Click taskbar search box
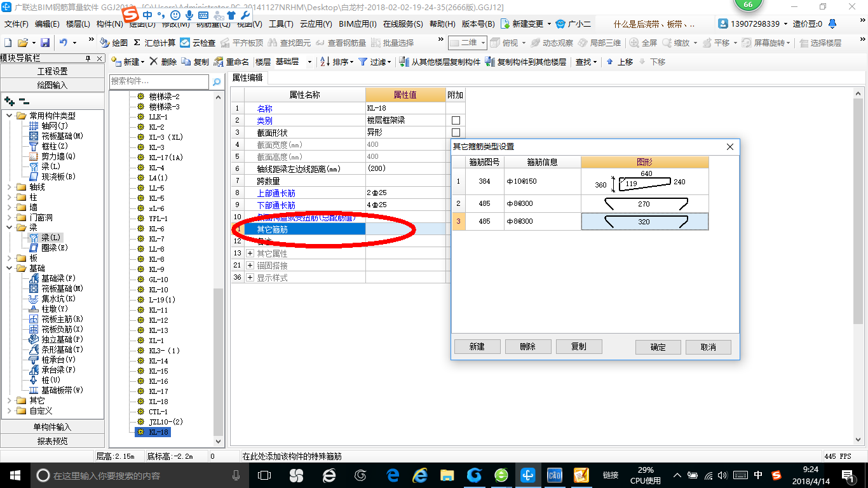The image size is (868, 488). coord(140,475)
